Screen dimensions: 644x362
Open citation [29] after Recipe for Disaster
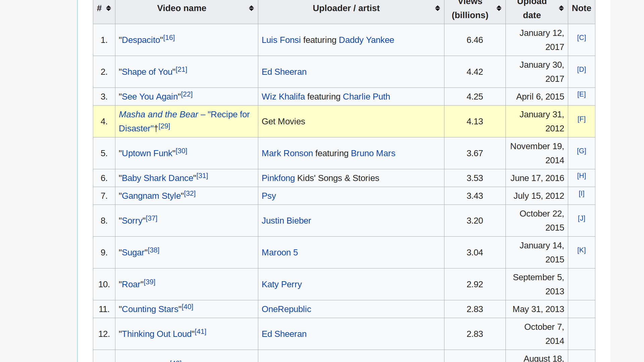tap(164, 126)
